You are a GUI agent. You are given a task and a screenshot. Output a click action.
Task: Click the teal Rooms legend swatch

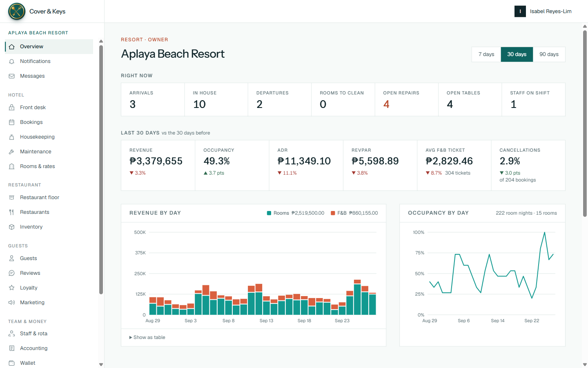pyautogui.click(x=269, y=213)
